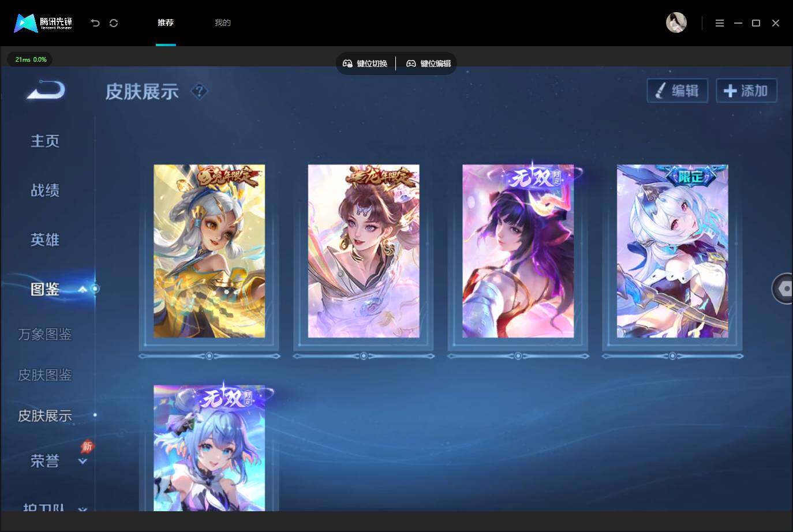Click the undo back arrow in title bar

tap(95, 23)
